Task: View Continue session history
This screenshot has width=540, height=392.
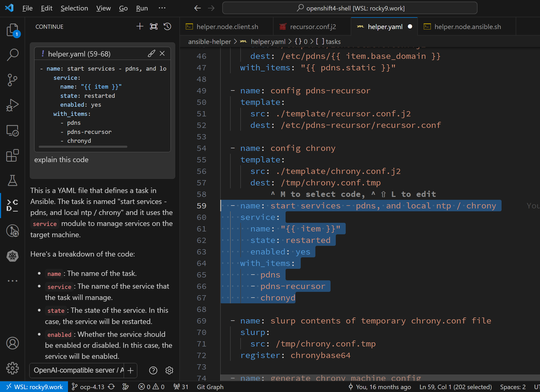Action: coord(167,26)
